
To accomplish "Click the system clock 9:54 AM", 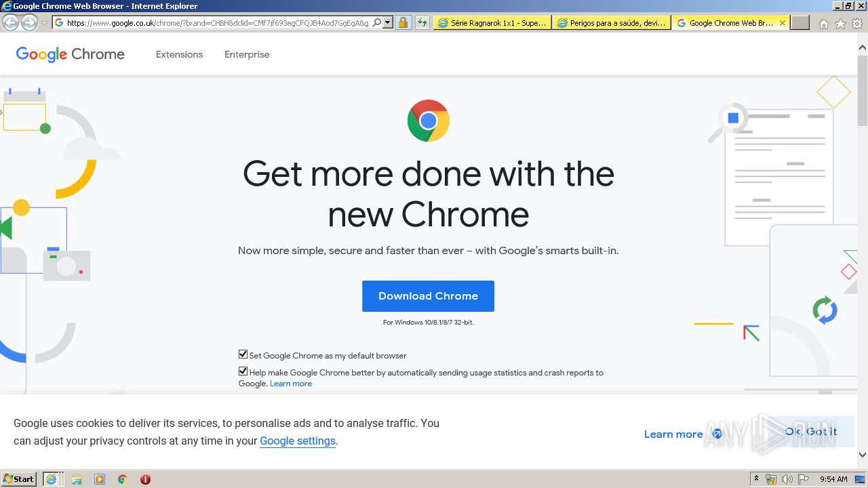I will pos(833,479).
